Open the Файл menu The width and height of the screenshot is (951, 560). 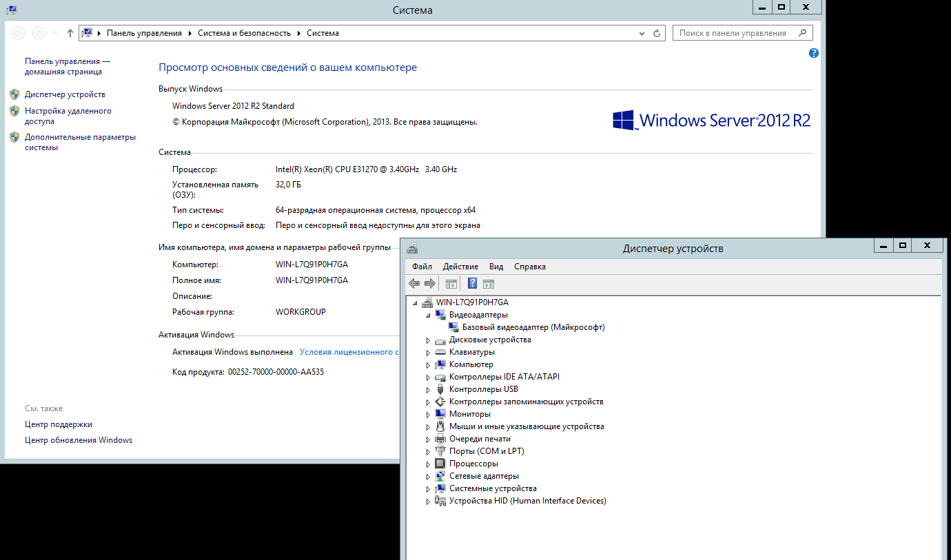pos(422,267)
